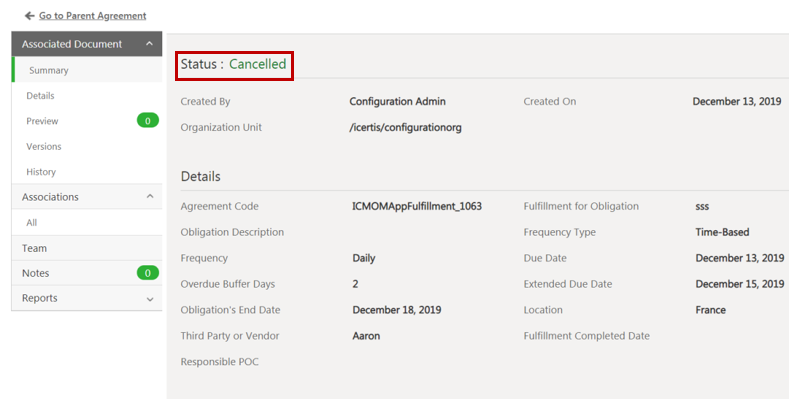This screenshot has height=407, width=792.
Task: Click the ICMOMAppFulfillment_1063 agreement code
Action: tap(417, 206)
